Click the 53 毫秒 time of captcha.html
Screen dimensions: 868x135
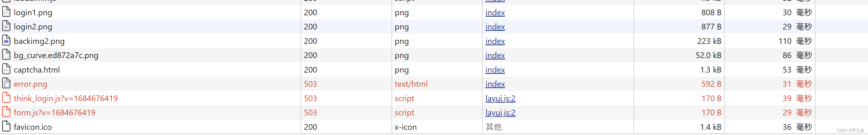(797, 70)
